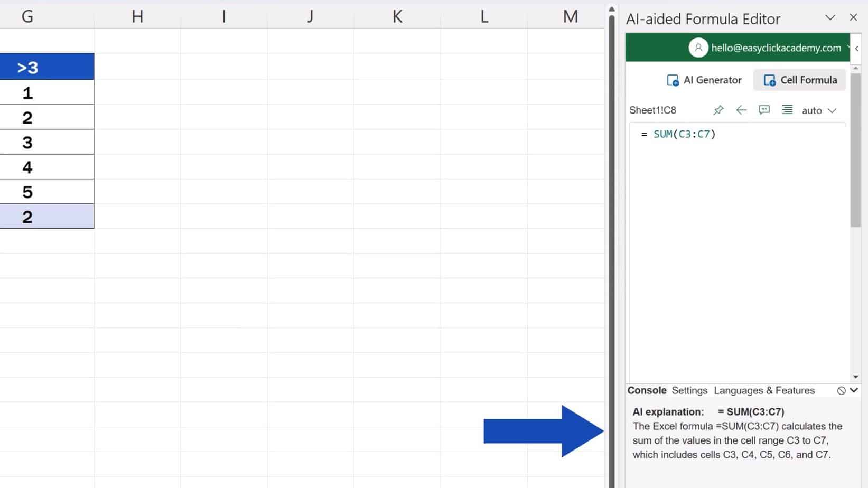The width and height of the screenshot is (868, 488).
Task: Select the AI Generator icon
Action: coord(672,80)
